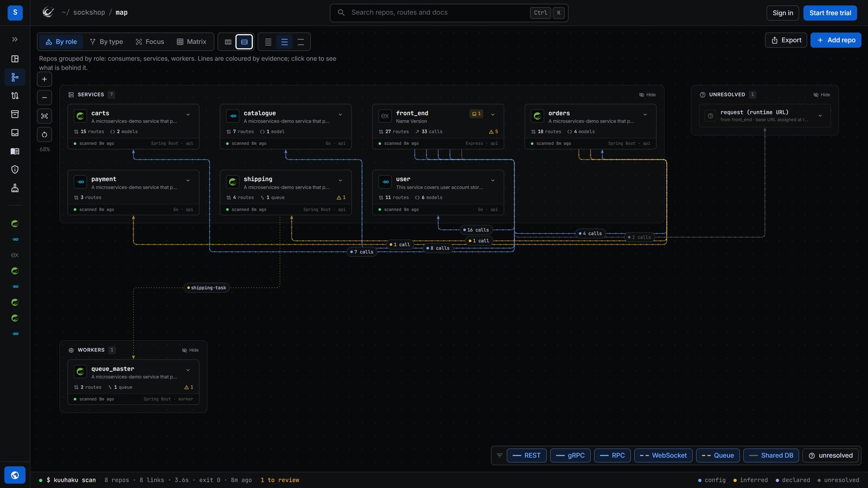Viewport: 868px width, 488px height.
Task: Start the free trial
Action: [830, 13]
